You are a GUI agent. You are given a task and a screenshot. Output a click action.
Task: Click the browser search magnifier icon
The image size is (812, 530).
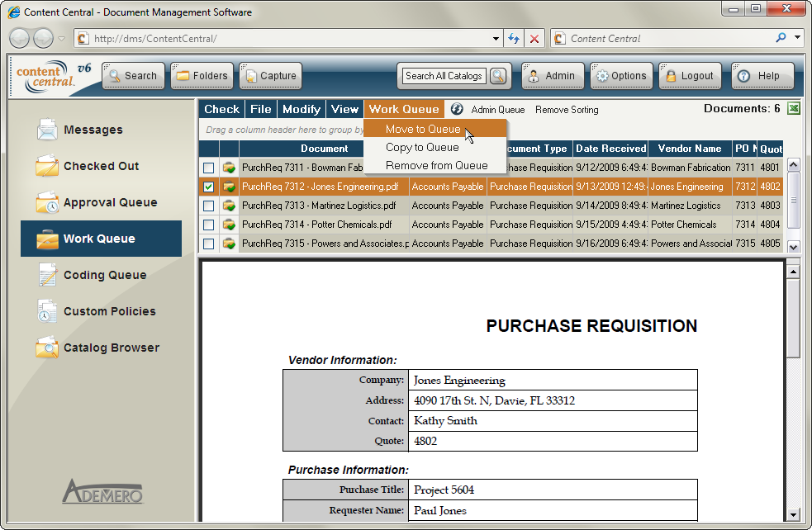781,38
